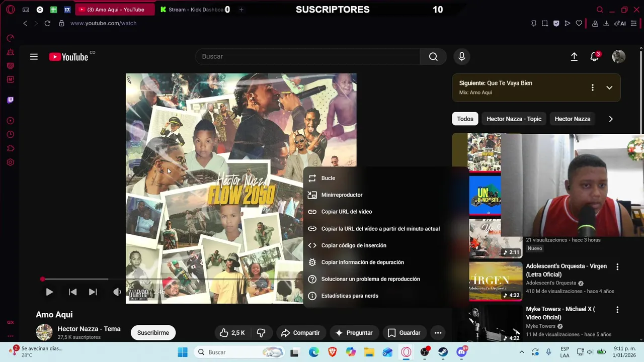This screenshot has width=644, height=362.
Task: Open the Opera tab search magnifier
Action: tap(600, 10)
